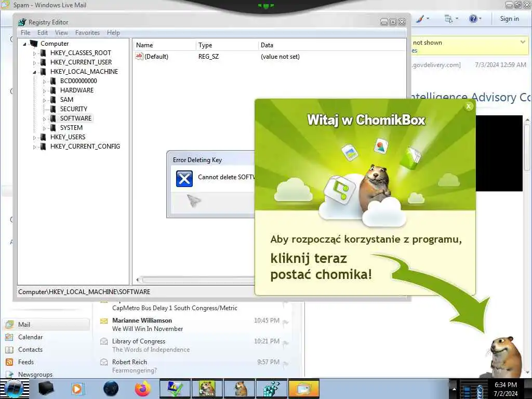Open the black folder taskbar icon
This screenshot has height=399, width=532.
(46, 389)
